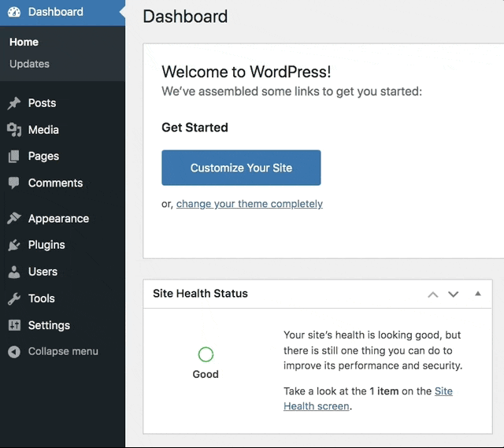Open the Settings menu
Screen dimensions: 504x448
pos(63,325)
